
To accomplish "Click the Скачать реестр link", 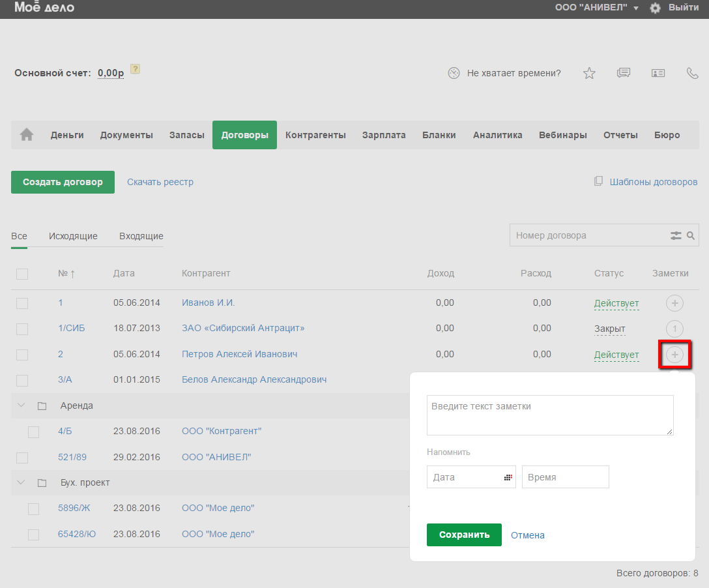I will 160,182.
